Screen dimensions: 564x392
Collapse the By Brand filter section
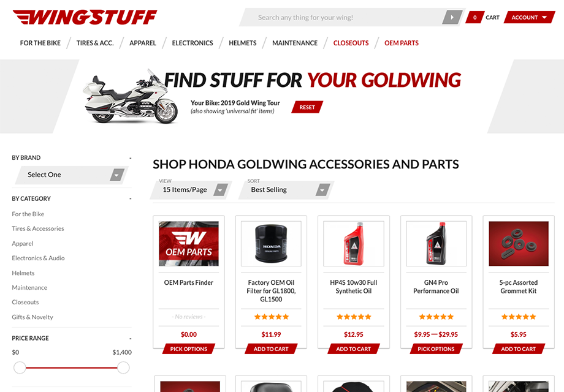click(130, 158)
